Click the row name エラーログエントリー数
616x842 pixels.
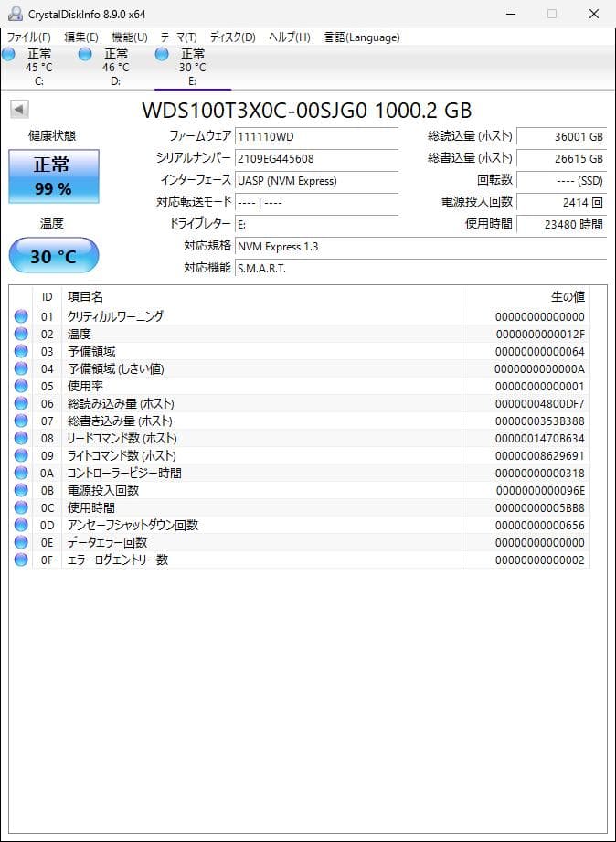[118, 560]
